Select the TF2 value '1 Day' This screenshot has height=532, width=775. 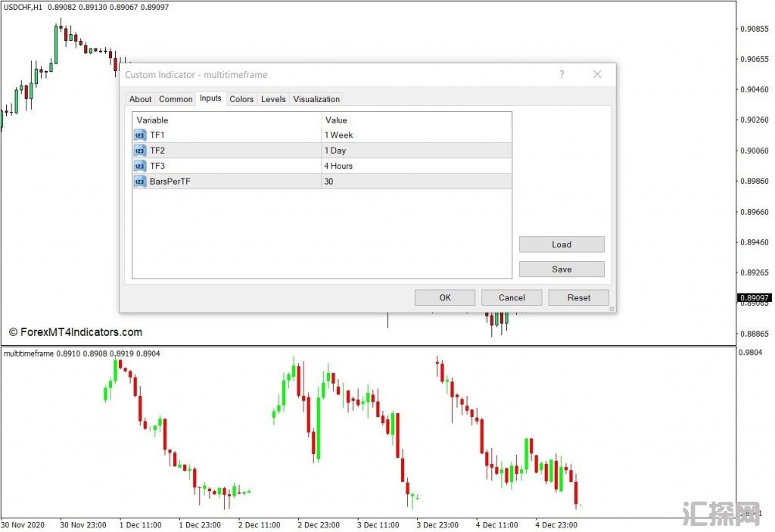coord(335,151)
